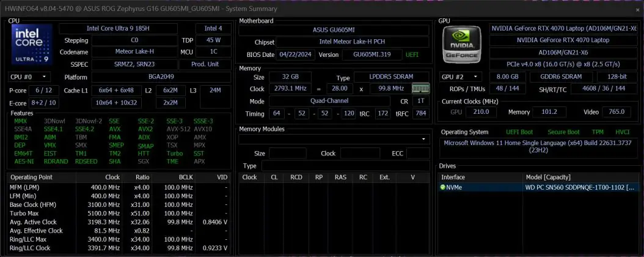Click the tRC value 172
Screen dimensions: 644x257
(383, 113)
